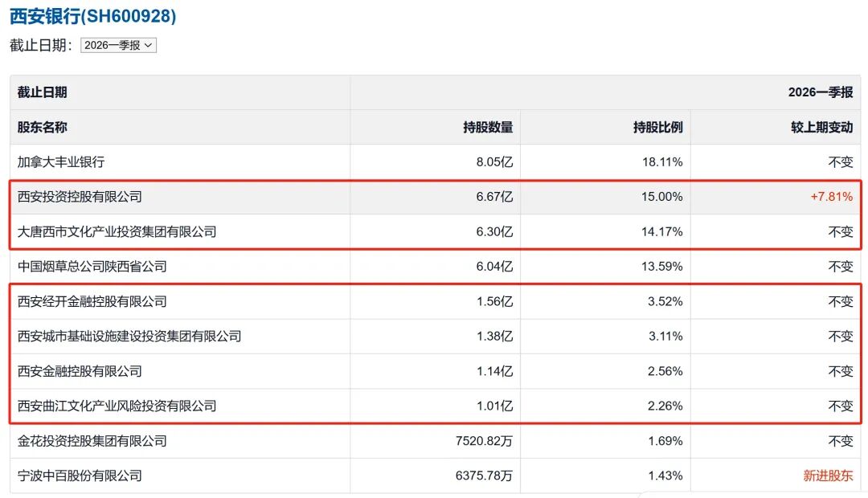This screenshot has width=868, height=498.
Task: Open the 2026一季报 date dropdown
Action: coord(118,45)
